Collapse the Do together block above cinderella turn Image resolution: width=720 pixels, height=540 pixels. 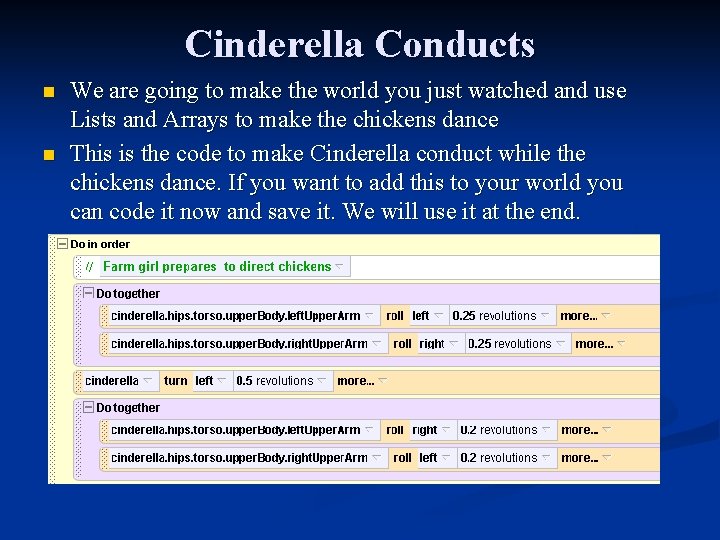pyautogui.click(x=88, y=293)
